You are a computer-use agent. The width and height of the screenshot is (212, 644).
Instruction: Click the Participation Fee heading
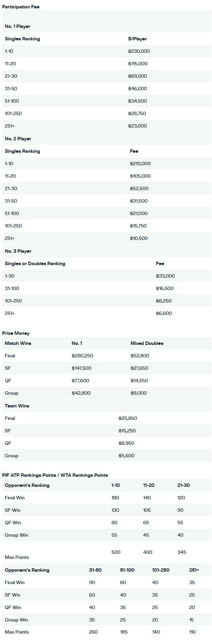coord(21,7)
